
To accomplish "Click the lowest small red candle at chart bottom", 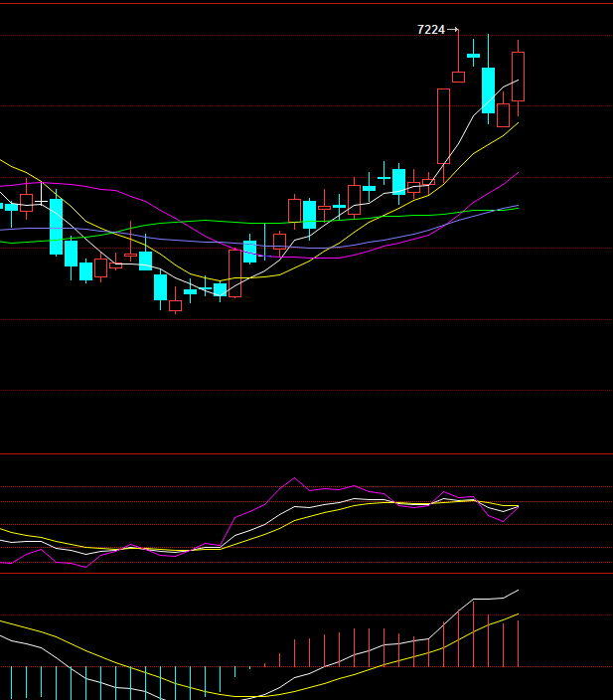I will [x=175, y=306].
